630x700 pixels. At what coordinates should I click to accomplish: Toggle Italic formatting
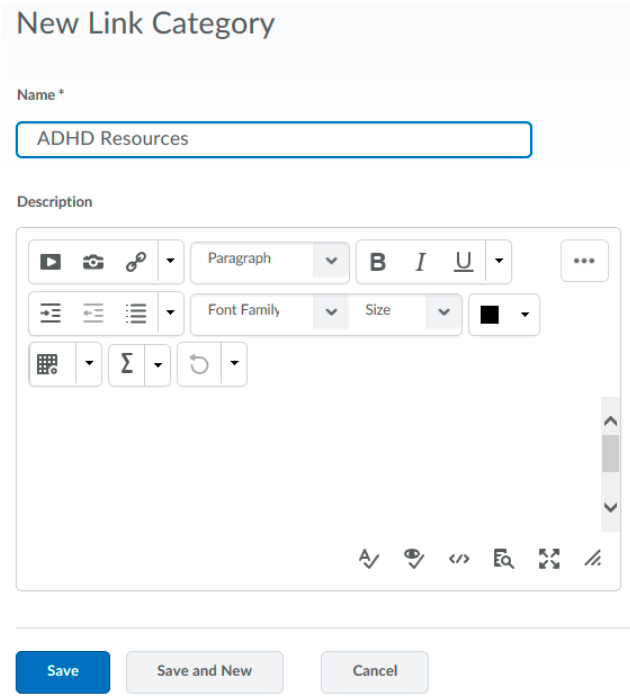pos(420,262)
